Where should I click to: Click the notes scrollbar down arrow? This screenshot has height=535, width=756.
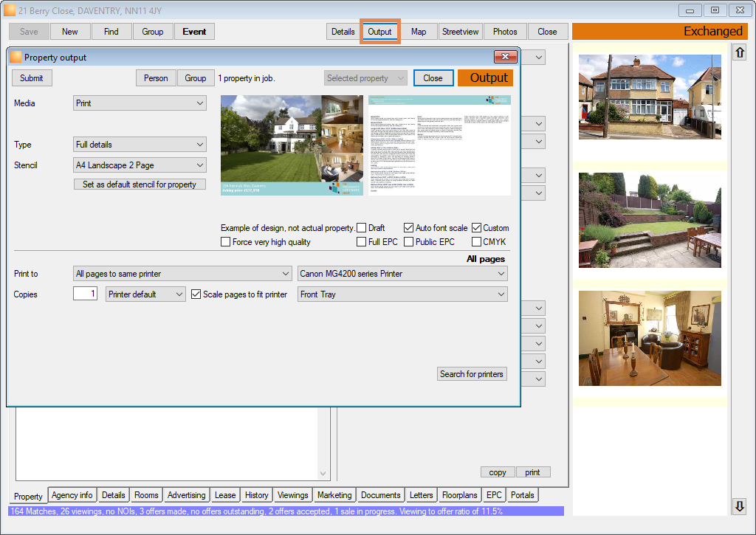tap(323, 474)
